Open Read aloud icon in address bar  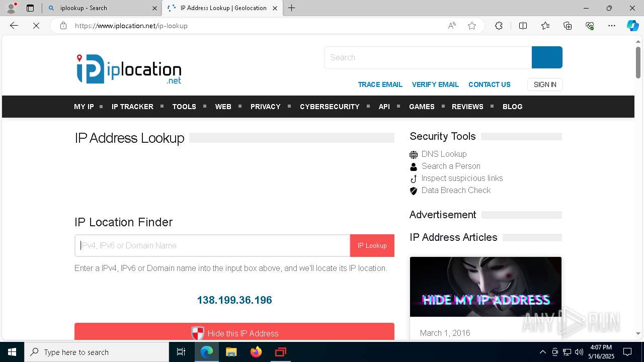(x=452, y=26)
